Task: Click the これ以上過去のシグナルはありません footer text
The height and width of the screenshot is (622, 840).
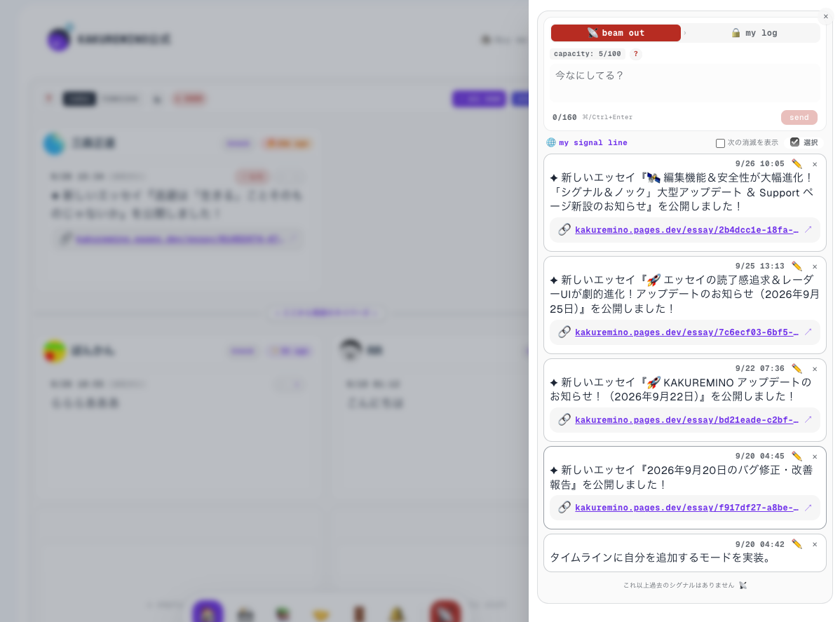Action: coord(679,586)
